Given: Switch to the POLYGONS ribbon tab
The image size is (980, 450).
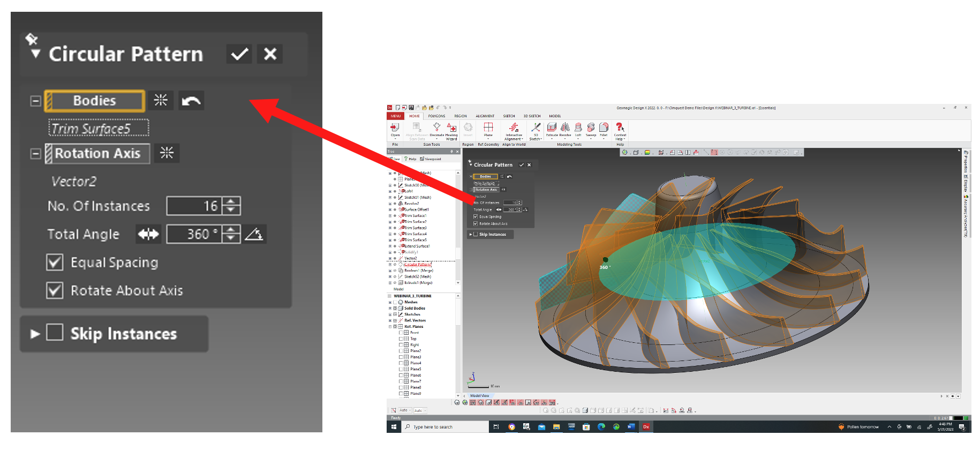Looking at the screenshot, I should [436, 116].
